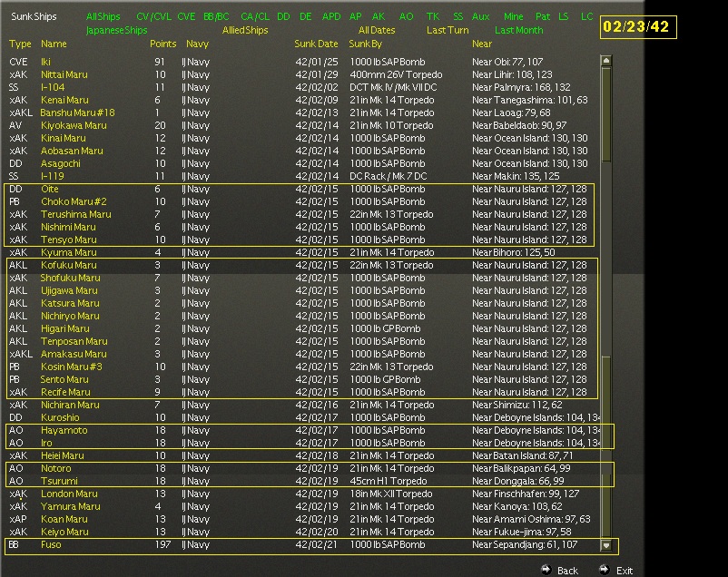Click the Back button label

click(567, 571)
